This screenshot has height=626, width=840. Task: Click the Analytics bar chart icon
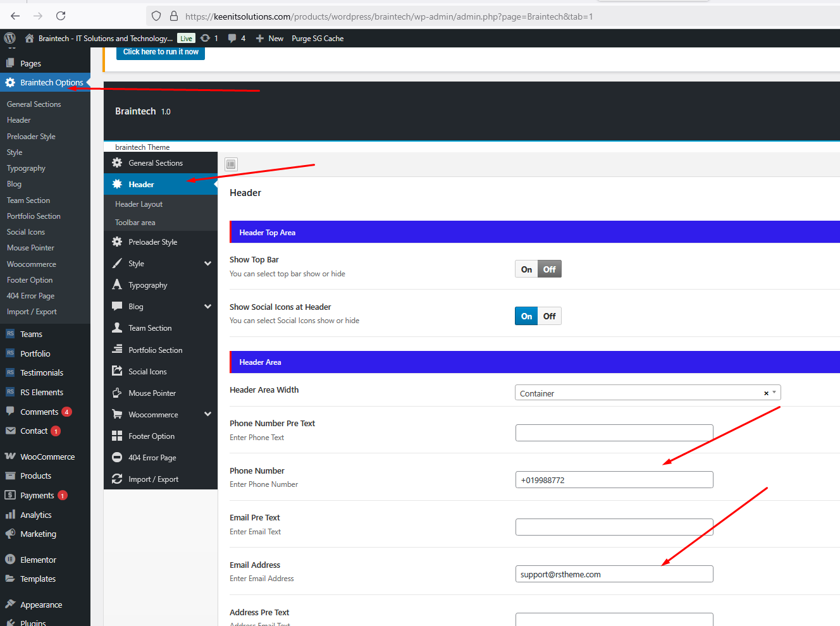10,515
